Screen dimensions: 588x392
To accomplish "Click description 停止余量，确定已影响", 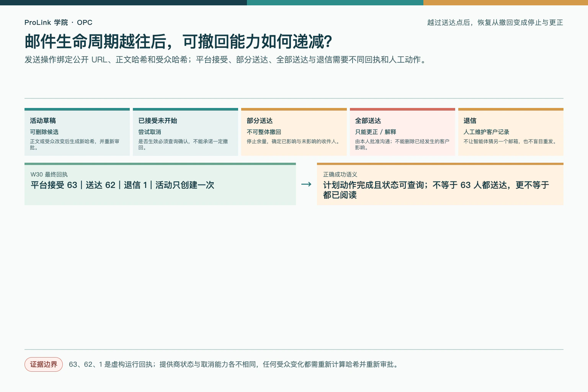I will (294, 142).
